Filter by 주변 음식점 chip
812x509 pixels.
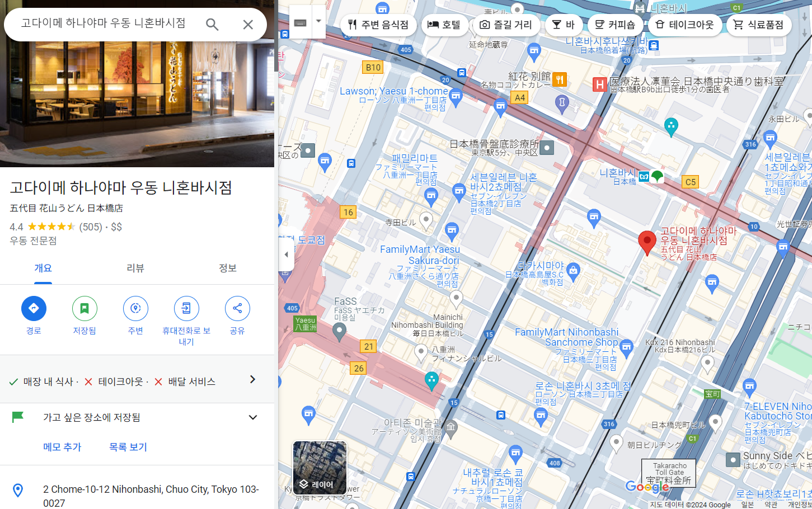click(x=378, y=25)
